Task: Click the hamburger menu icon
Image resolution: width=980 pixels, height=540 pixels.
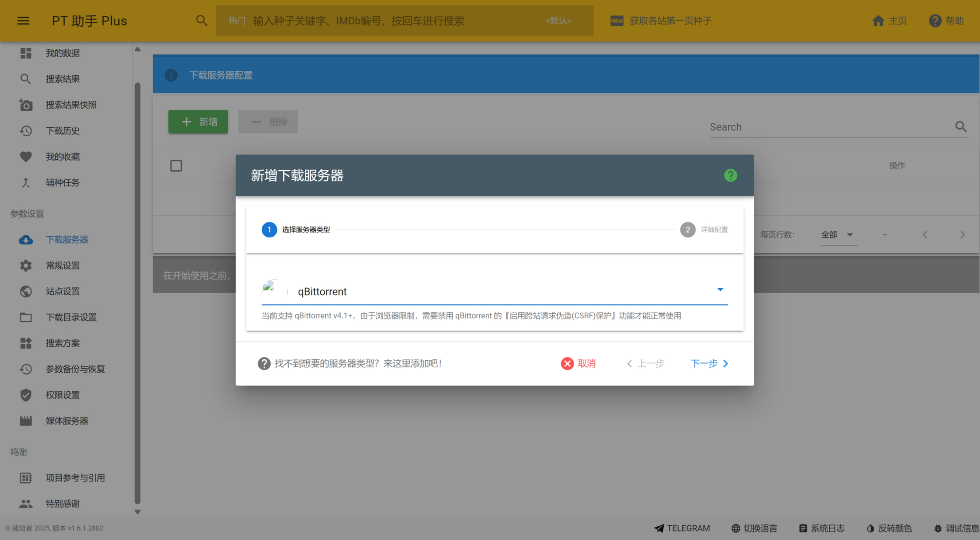Action: (23, 21)
